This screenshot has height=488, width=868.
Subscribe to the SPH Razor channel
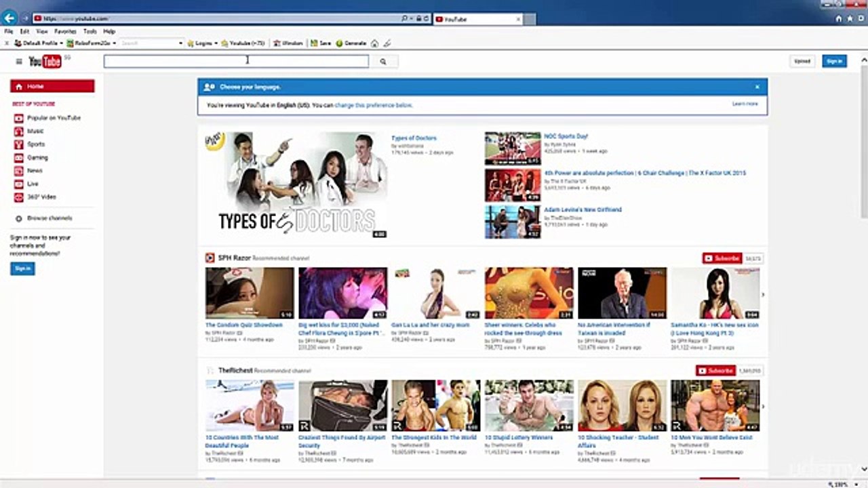point(722,258)
